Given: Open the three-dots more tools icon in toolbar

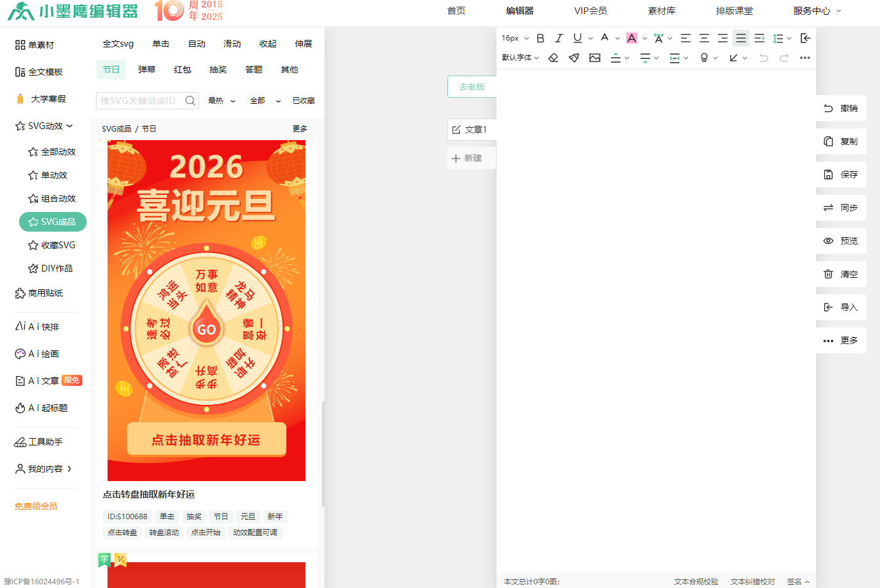Looking at the screenshot, I should click(805, 58).
